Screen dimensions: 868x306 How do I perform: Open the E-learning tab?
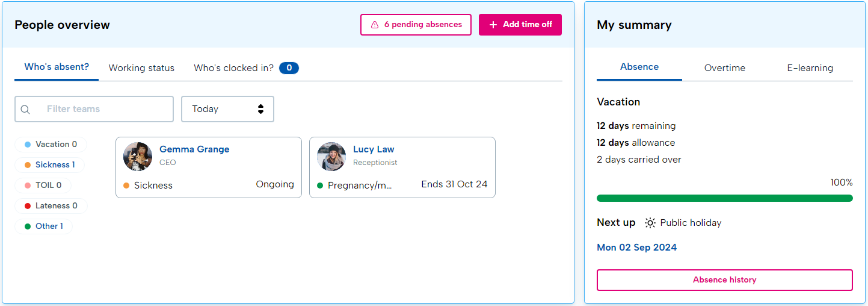point(810,68)
